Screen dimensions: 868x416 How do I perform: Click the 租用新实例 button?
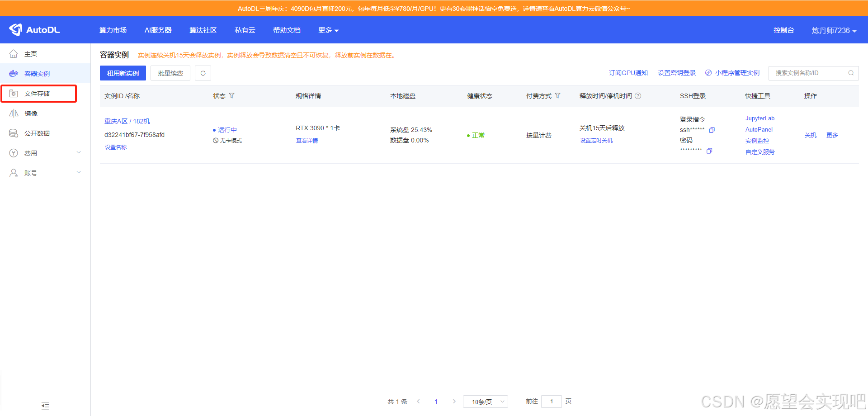coord(123,73)
